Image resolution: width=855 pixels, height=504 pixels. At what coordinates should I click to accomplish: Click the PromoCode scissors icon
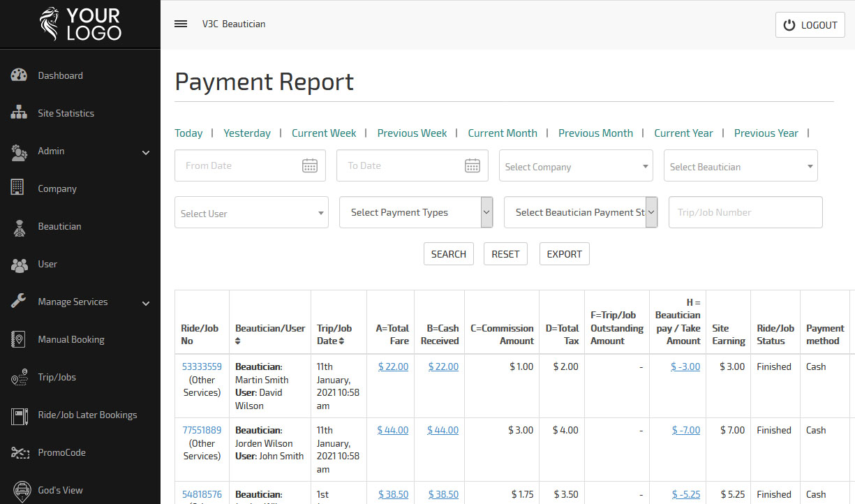19,452
